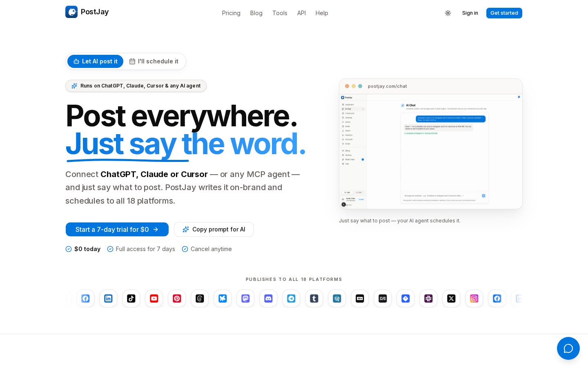Click the Mastodon platform icon
This screenshot has height=368, width=588.
pyautogui.click(x=245, y=298)
